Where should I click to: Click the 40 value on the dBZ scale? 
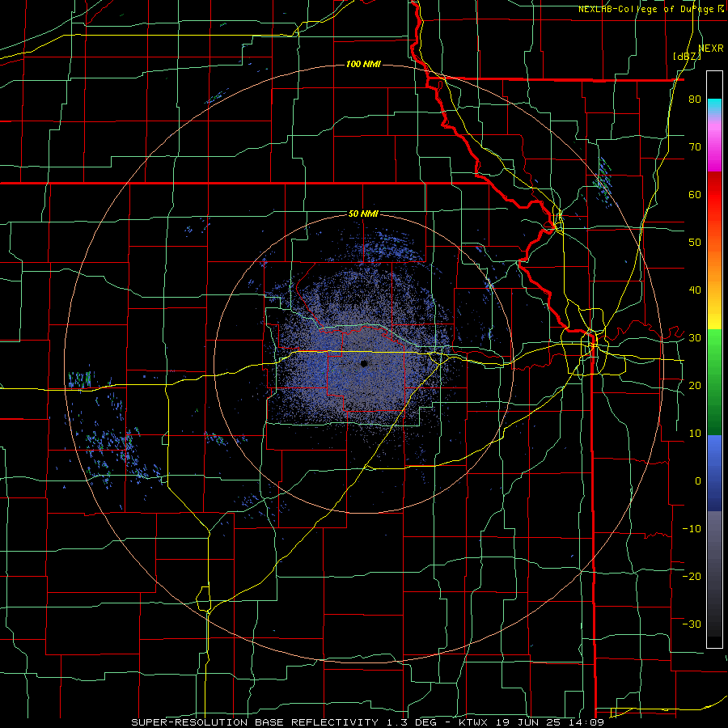[x=695, y=290]
